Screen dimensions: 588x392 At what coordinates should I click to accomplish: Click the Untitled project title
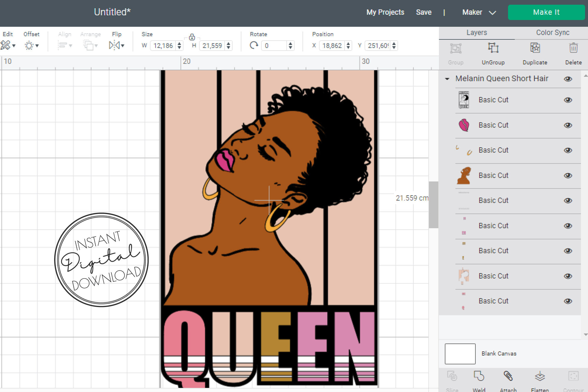click(112, 12)
